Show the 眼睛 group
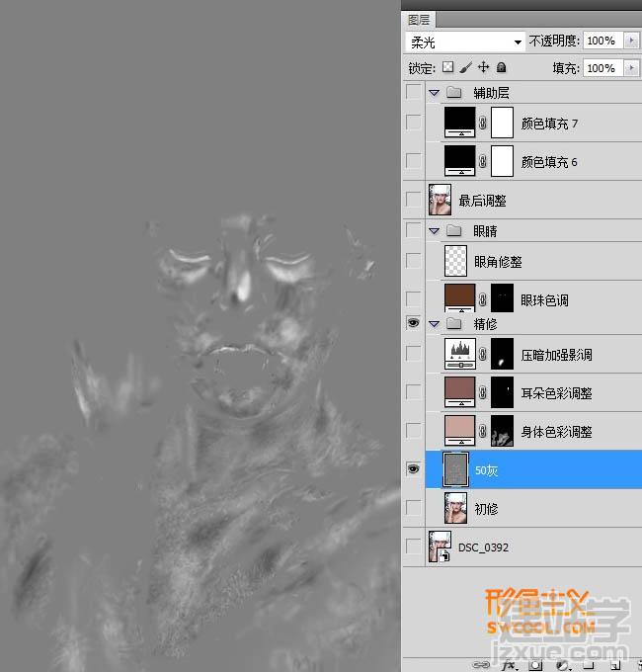This screenshot has width=642, height=672. coord(413,230)
